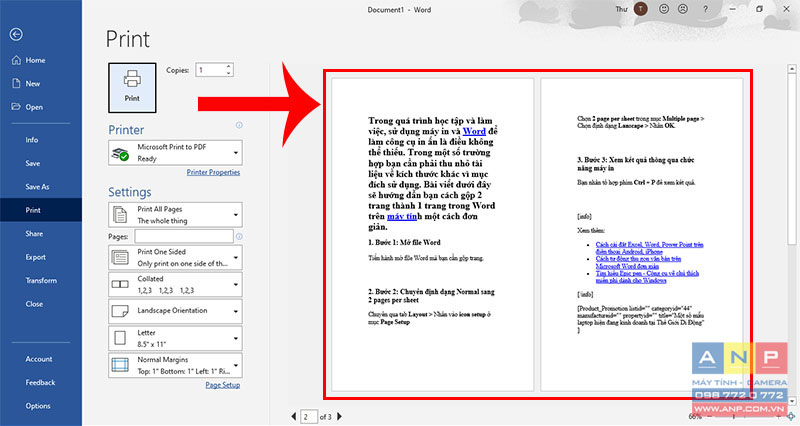This screenshot has width=800, height=426.
Task: Open the Feedback page
Action: [41, 383]
